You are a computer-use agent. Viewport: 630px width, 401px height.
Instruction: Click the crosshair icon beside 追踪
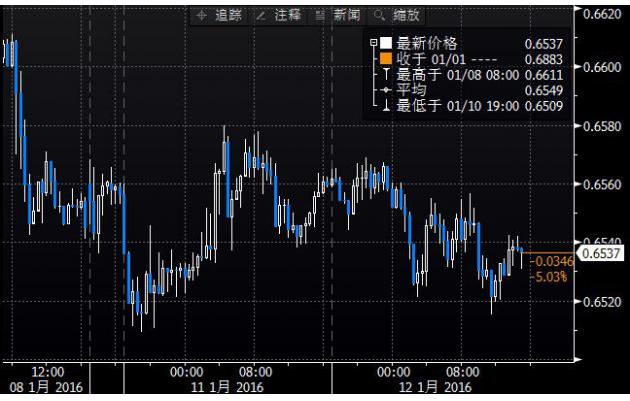pyautogui.click(x=202, y=16)
